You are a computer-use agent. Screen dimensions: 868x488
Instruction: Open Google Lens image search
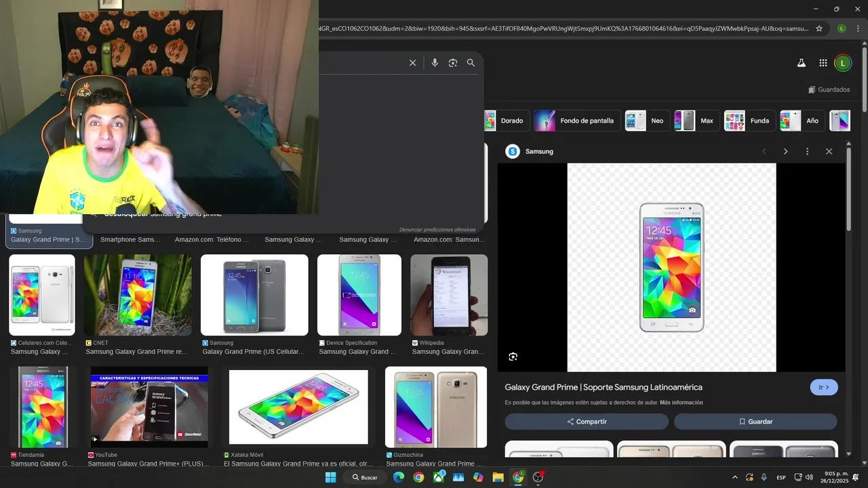[453, 63]
